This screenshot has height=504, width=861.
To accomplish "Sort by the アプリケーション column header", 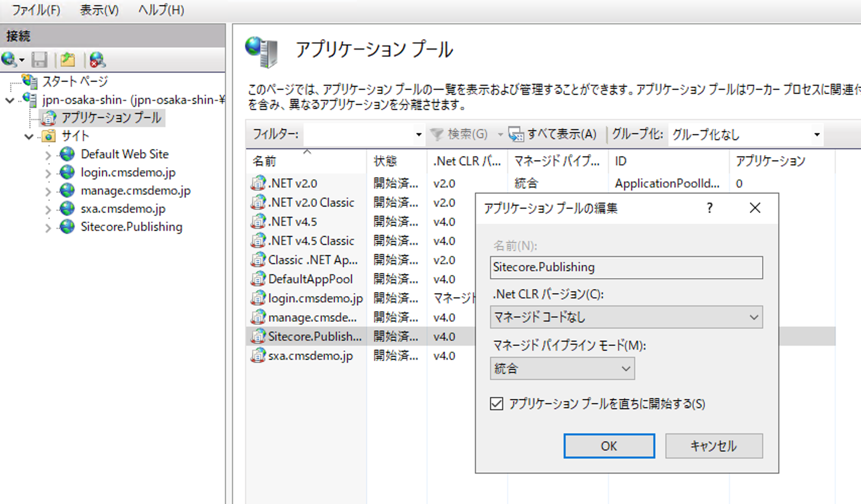I will [782, 161].
